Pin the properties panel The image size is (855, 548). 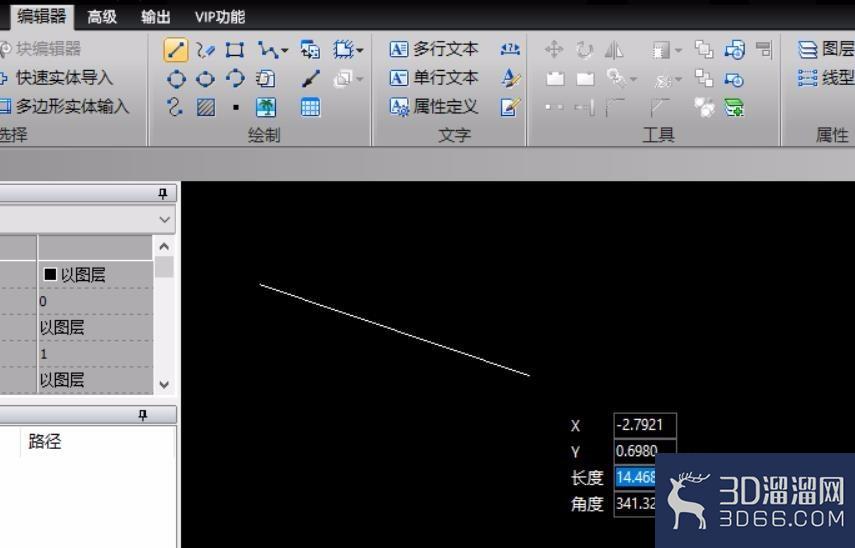(x=163, y=194)
